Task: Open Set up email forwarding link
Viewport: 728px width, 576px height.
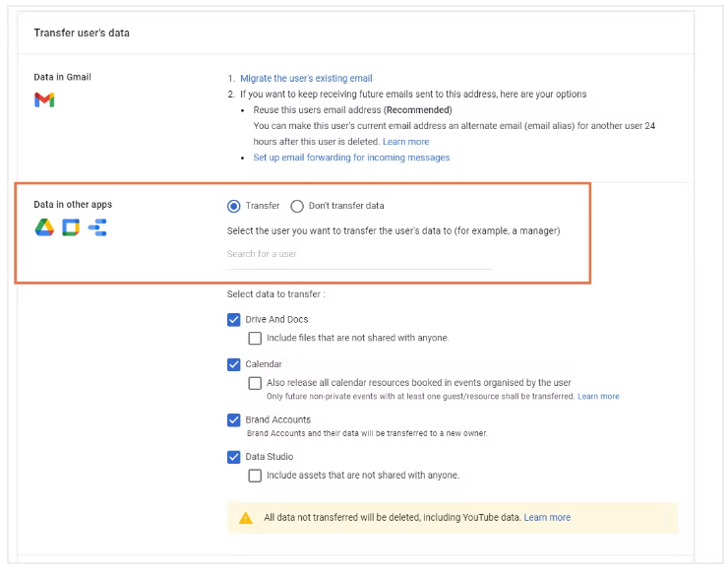Action: [x=351, y=158]
